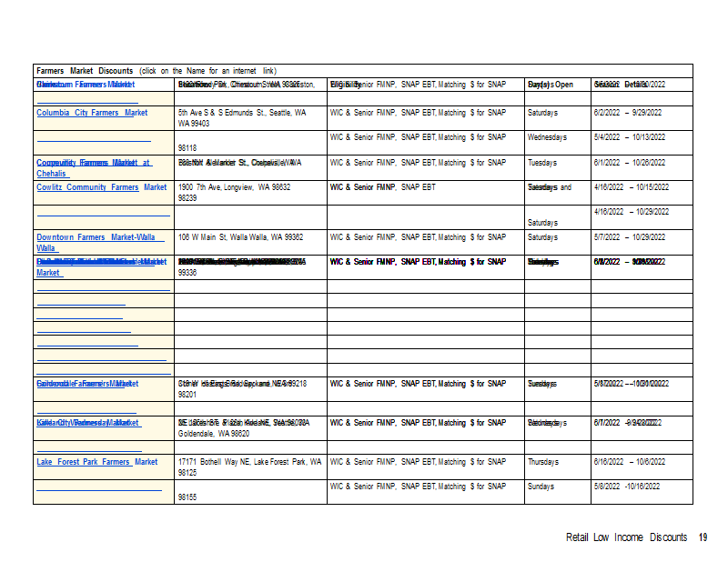The height and width of the screenshot is (562, 728).
Task: Click eligibility text in the Columbia City row
Action: pyautogui.click(x=418, y=113)
